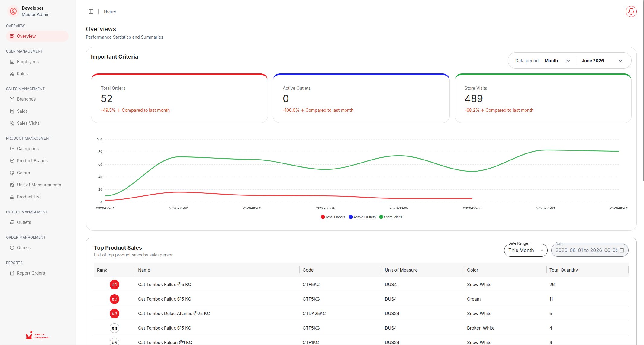The width and height of the screenshot is (644, 345).
Task: Click the Colors palette icon
Action: click(12, 173)
